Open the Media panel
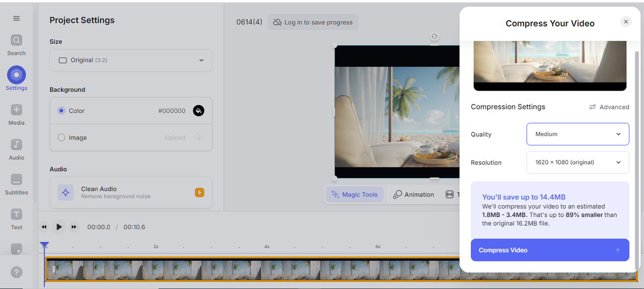Viewport: 644px width, 289px height. point(17,115)
